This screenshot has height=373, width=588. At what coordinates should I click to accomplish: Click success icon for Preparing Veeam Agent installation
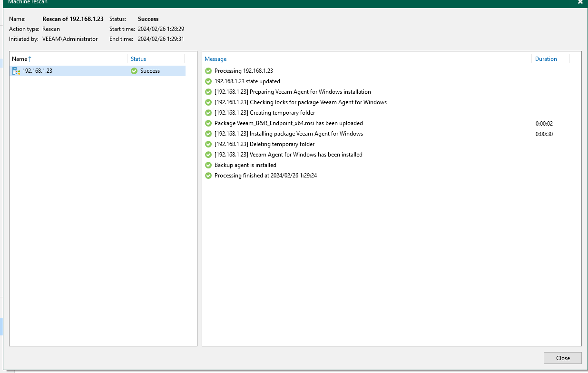(208, 92)
